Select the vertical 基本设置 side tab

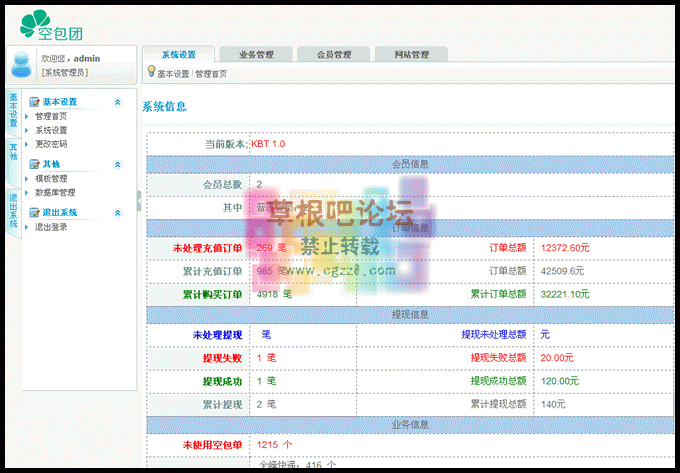13,111
